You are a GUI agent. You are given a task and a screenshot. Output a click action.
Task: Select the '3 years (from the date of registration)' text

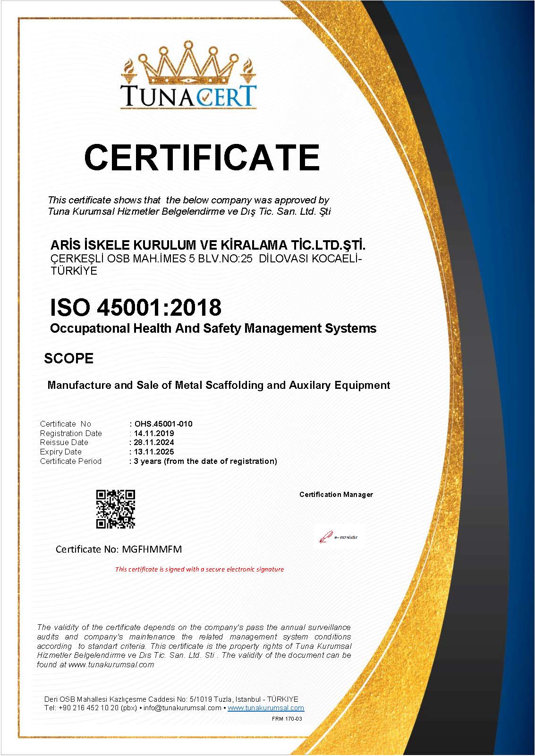pyautogui.click(x=205, y=461)
